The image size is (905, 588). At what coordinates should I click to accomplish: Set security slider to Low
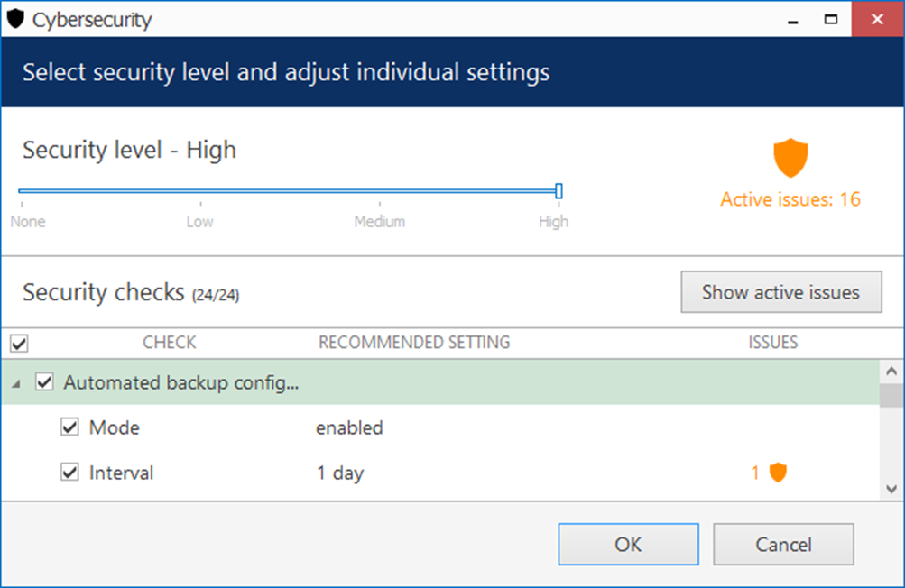point(200,191)
